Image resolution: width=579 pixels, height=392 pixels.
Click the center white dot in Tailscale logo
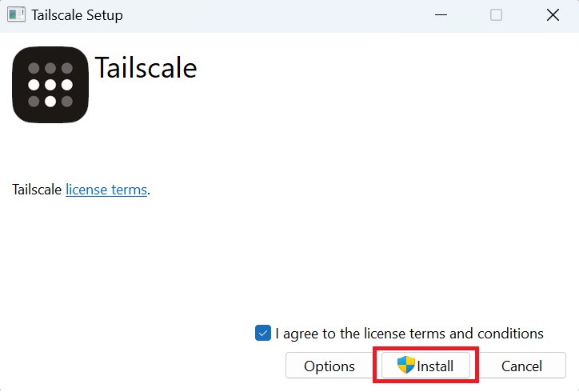(x=50, y=85)
